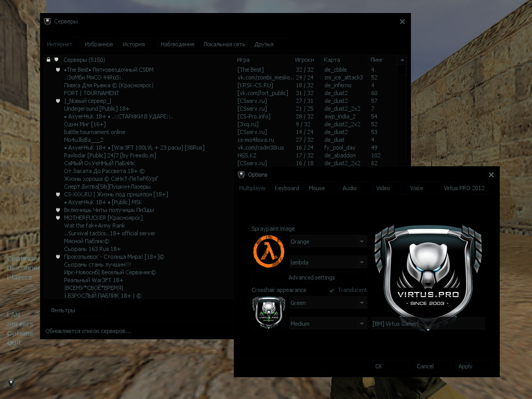Sort by the Серверы (5150) column header
532x399 pixels.
pyautogui.click(x=147, y=60)
